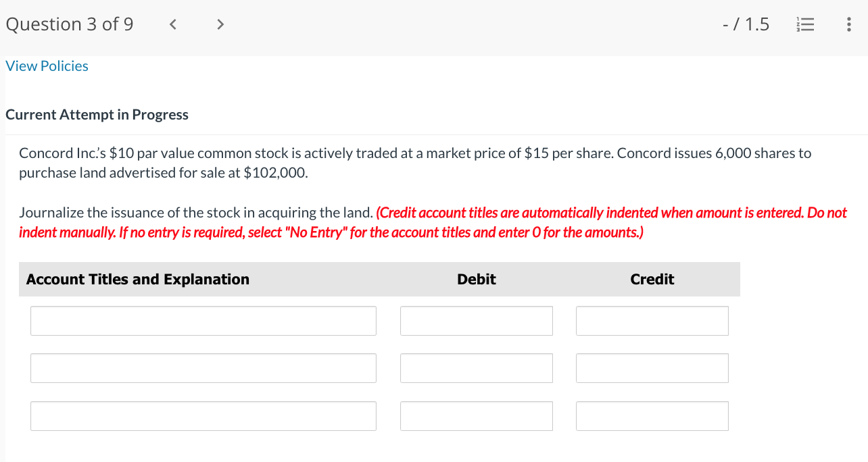Viewport: 868px width, 462px height.
Task: Click the first Debit amount field
Action: coord(476,320)
